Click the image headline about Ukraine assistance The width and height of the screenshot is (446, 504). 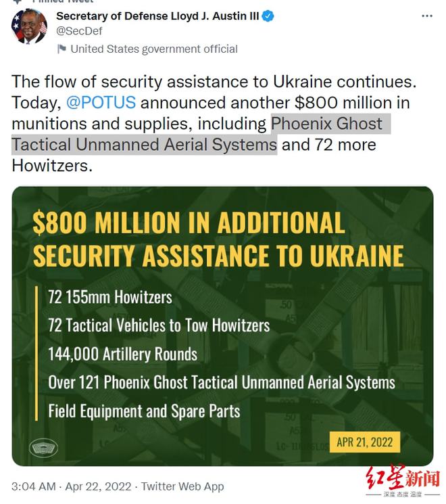tap(218, 239)
